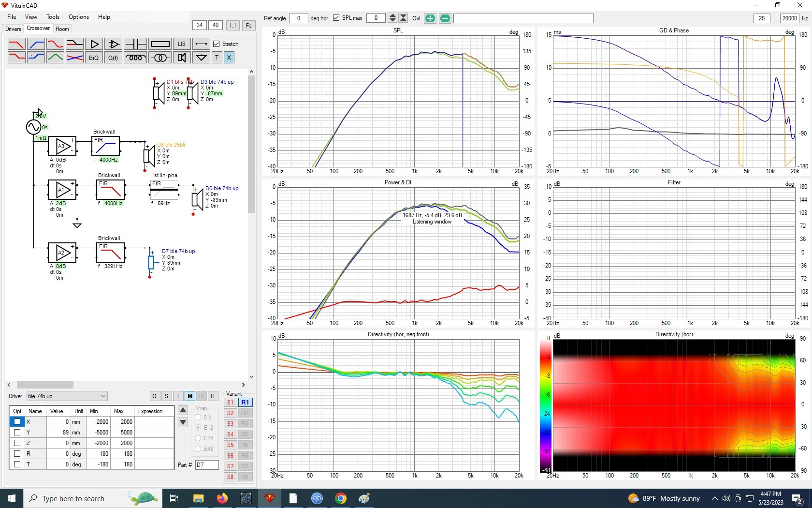The height and width of the screenshot is (508, 812).
Task: Click the H mode button
Action: (213, 396)
